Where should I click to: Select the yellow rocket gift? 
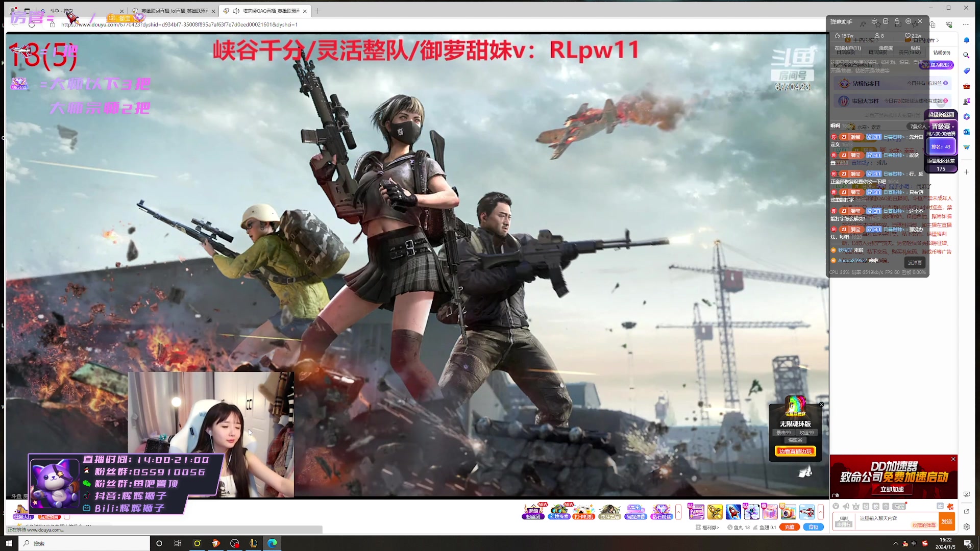(715, 511)
